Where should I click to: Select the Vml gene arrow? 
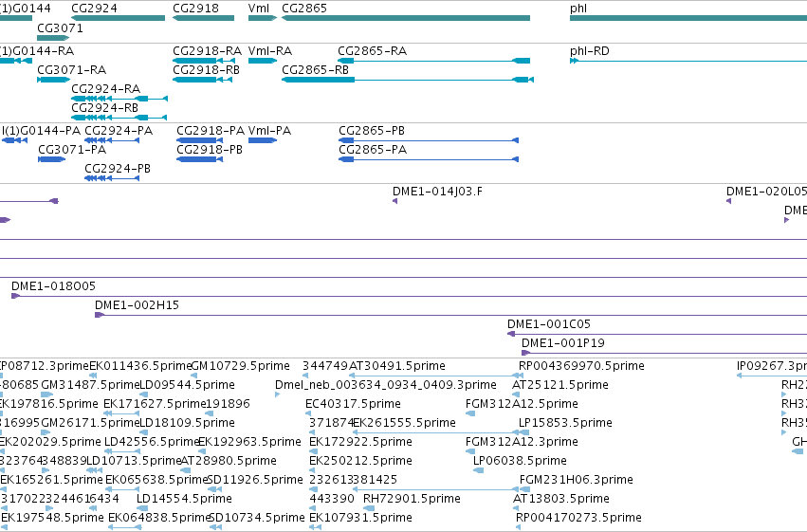[x=263, y=18]
